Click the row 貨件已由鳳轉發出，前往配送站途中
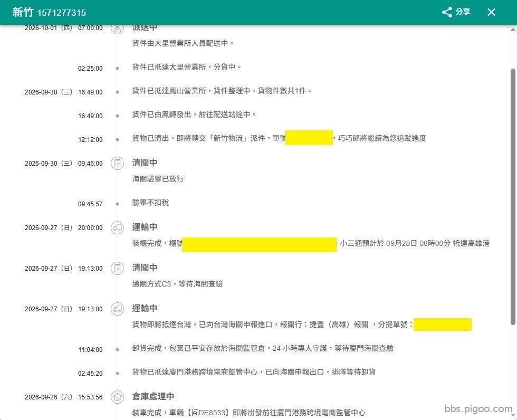The height and width of the screenshot is (420, 517). click(194, 114)
